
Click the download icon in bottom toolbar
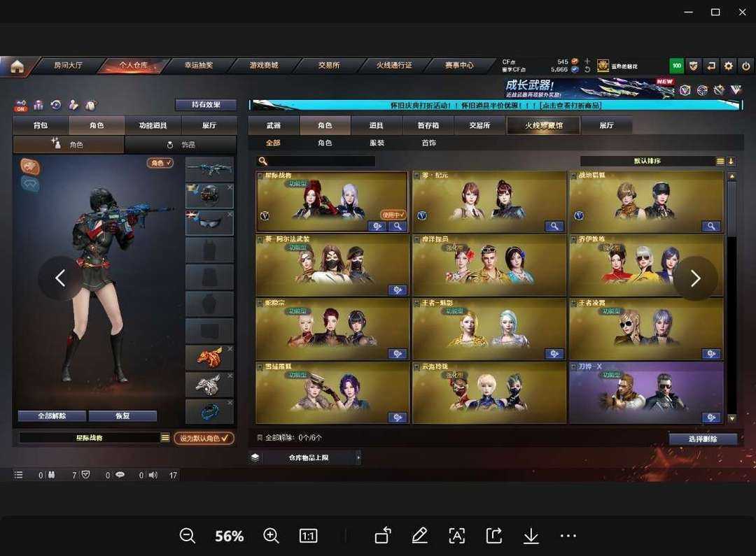tap(531, 536)
